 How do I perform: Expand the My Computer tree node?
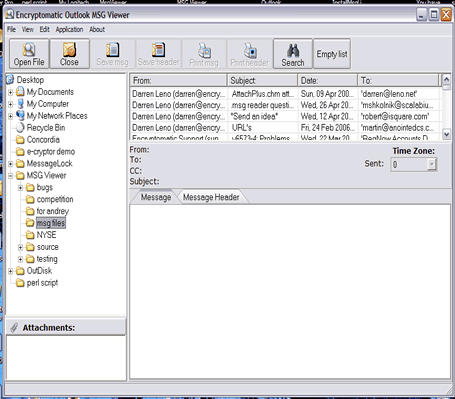(x=10, y=104)
